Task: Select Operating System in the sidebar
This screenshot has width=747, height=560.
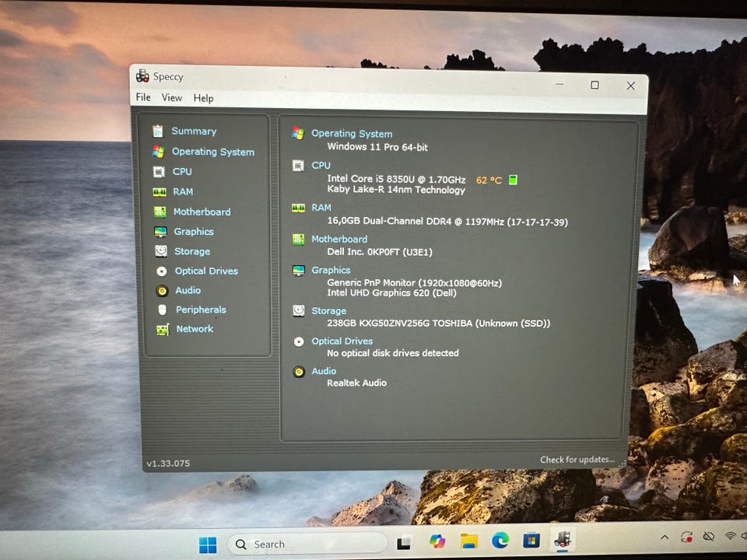Action: tap(213, 152)
